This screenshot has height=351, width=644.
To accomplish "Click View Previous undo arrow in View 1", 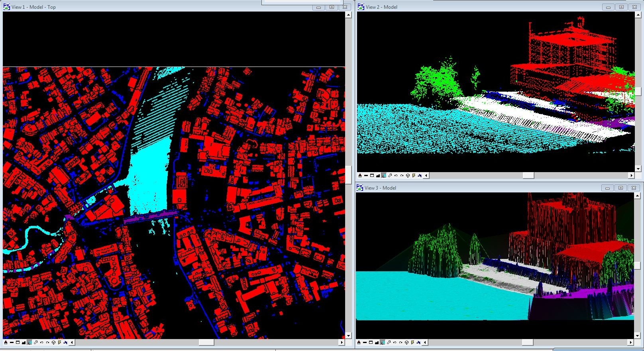I will coord(41,342).
